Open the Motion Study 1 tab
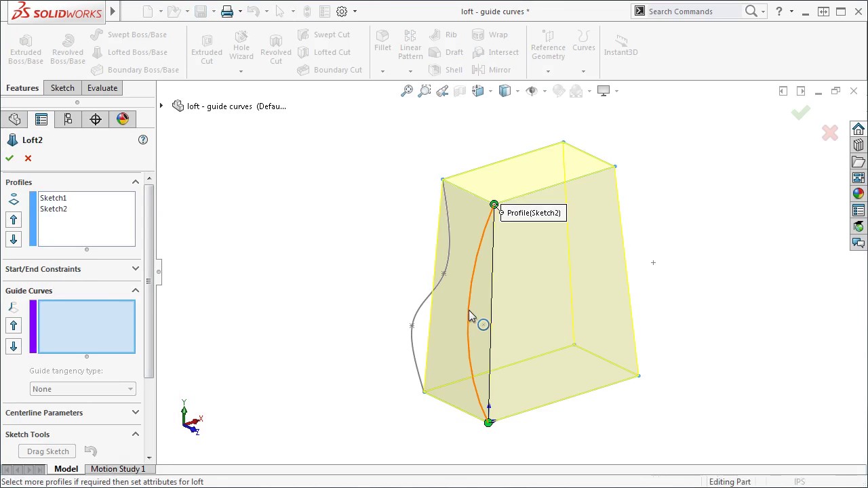868x488 pixels. click(118, 469)
